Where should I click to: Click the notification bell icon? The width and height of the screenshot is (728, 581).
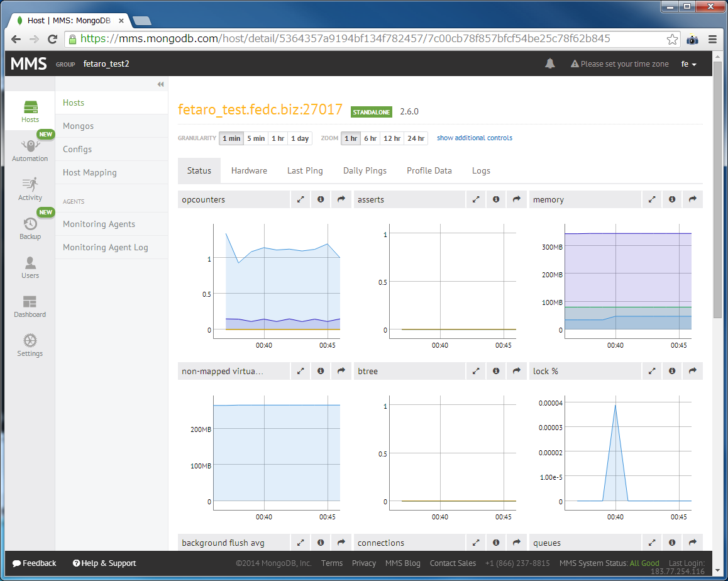[x=549, y=64]
